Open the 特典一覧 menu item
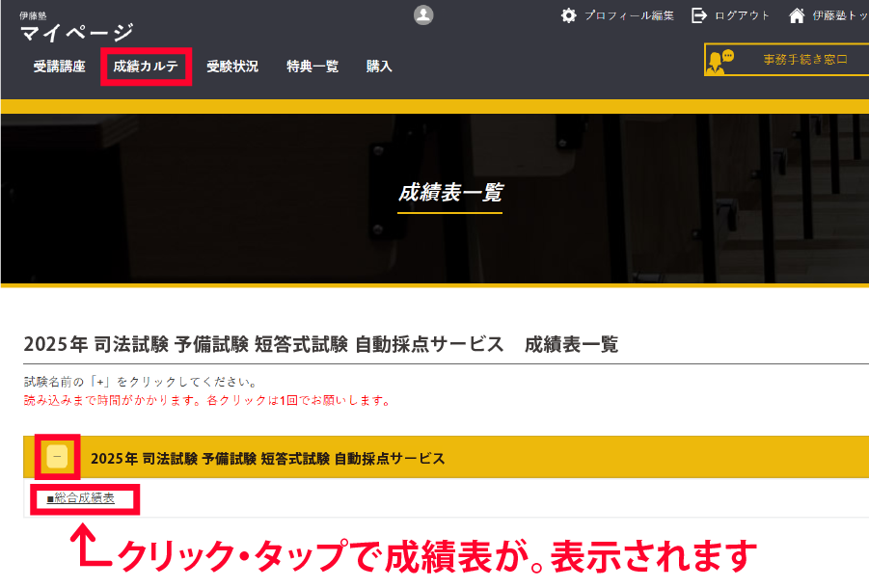Image resolution: width=869 pixels, height=588 pixels. click(312, 67)
